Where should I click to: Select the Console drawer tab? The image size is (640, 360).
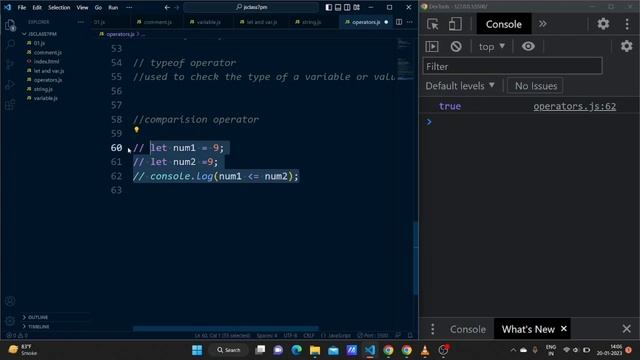click(x=468, y=329)
